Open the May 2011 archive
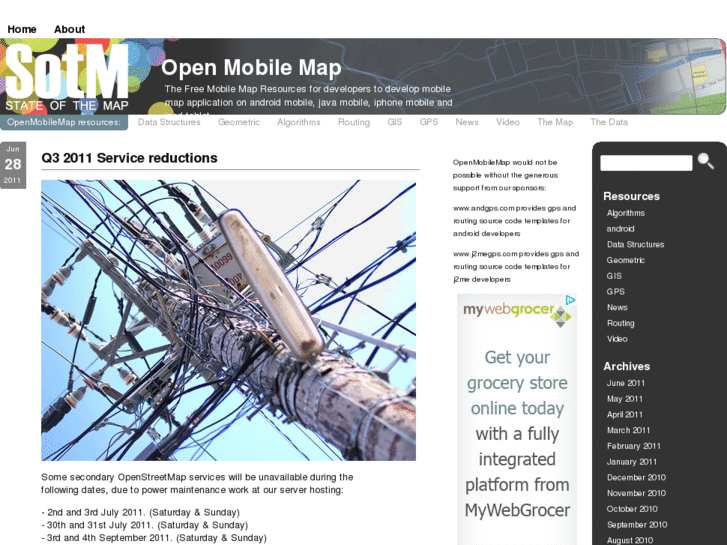The height and width of the screenshot is (545, 727). click(625, 399)
